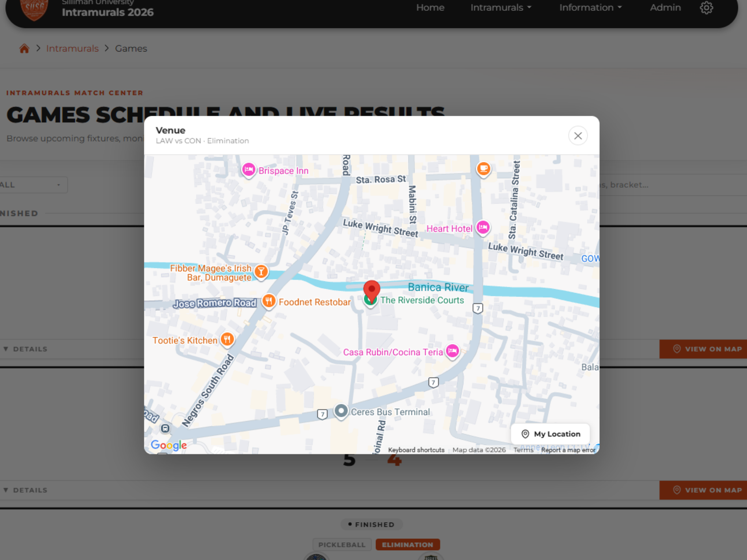The image size is (747, 560).
Task: Open the Admin nav item
Action: tap(665, 7)
